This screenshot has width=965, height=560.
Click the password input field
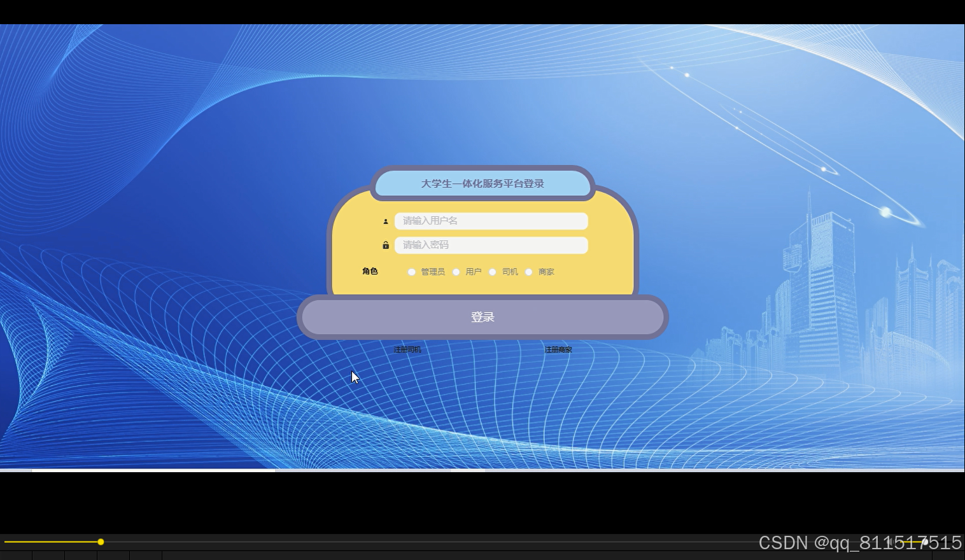(x=491, y=245)
